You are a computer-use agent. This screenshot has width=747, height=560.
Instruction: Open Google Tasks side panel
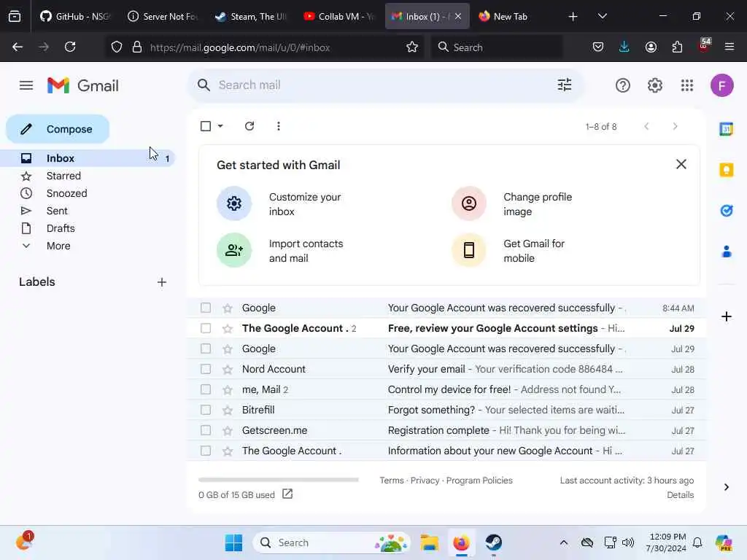click(x=726, y=211)
